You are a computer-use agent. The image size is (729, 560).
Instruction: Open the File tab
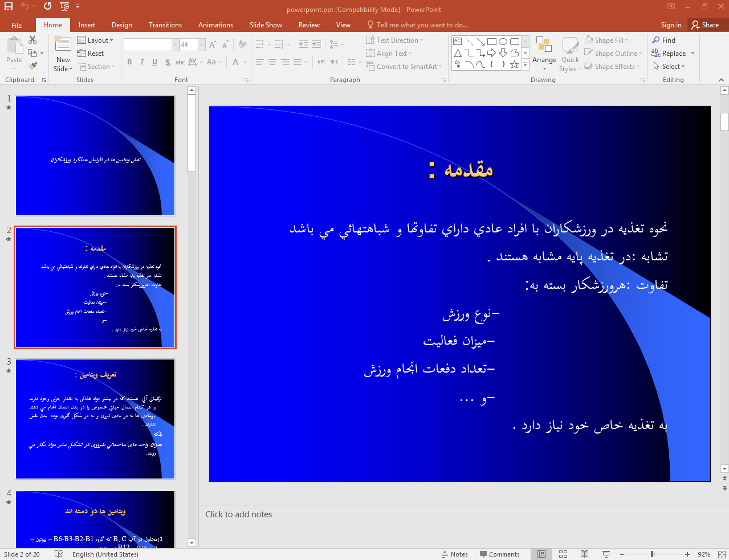17,25
